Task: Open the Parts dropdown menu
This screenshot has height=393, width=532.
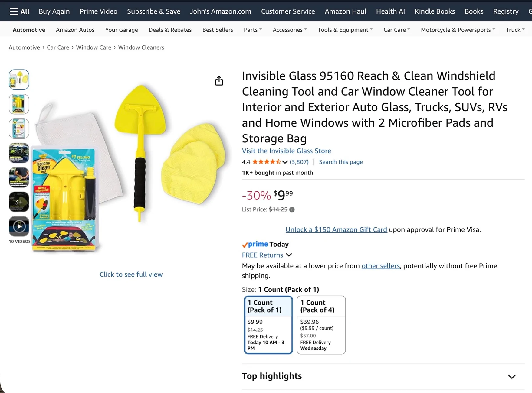Action: click(253, 30)
